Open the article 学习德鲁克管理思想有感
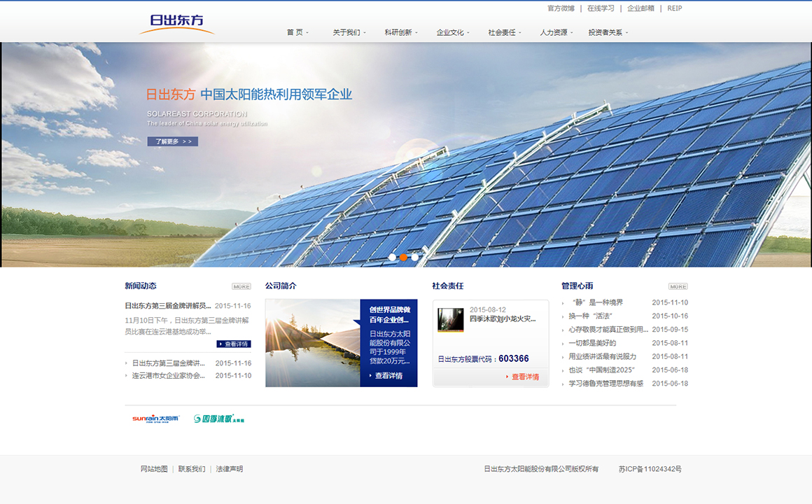 (606, 384)
